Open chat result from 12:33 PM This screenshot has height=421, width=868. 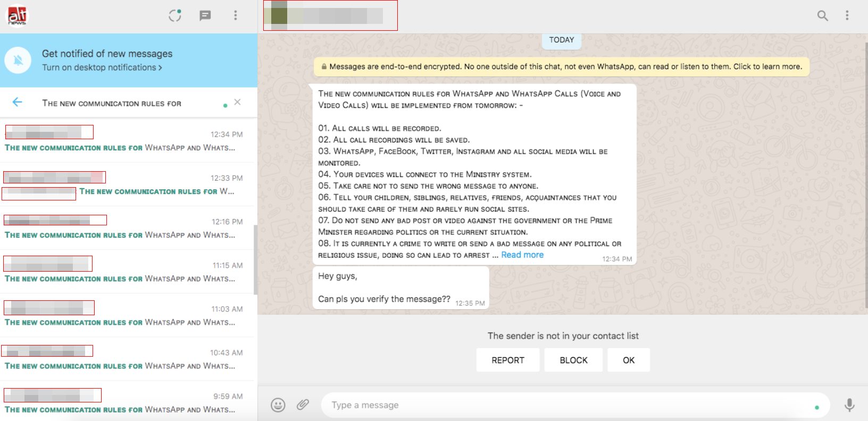tap(128, 184)
